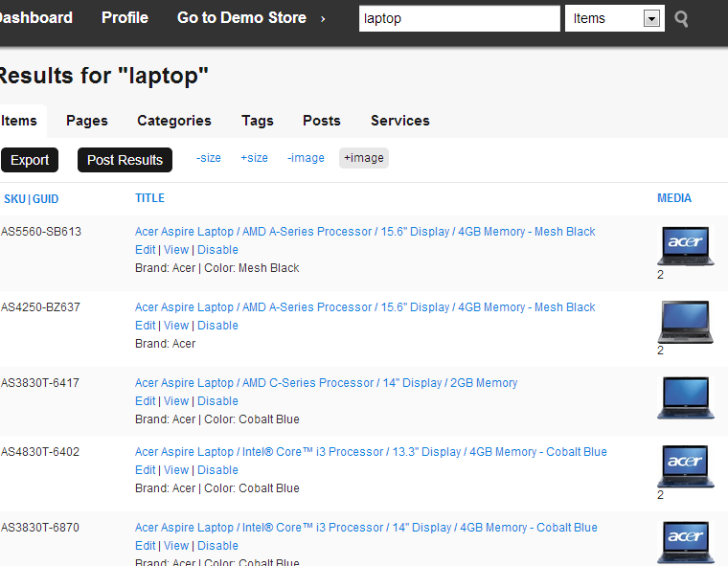Open the Core i3 14" 4GB laptop title

click(x=366, y=528)
